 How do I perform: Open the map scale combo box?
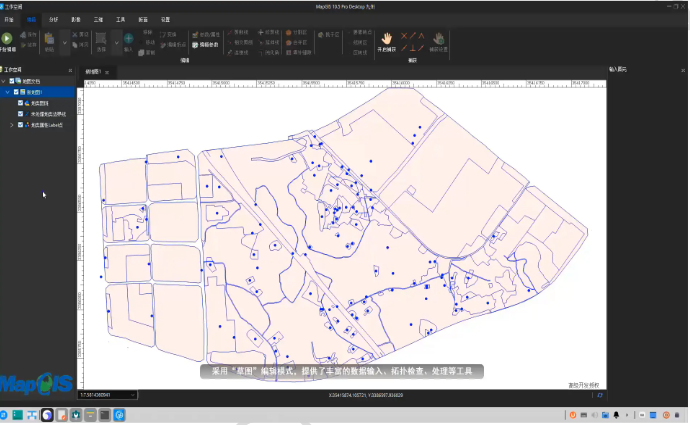point(107,395)
